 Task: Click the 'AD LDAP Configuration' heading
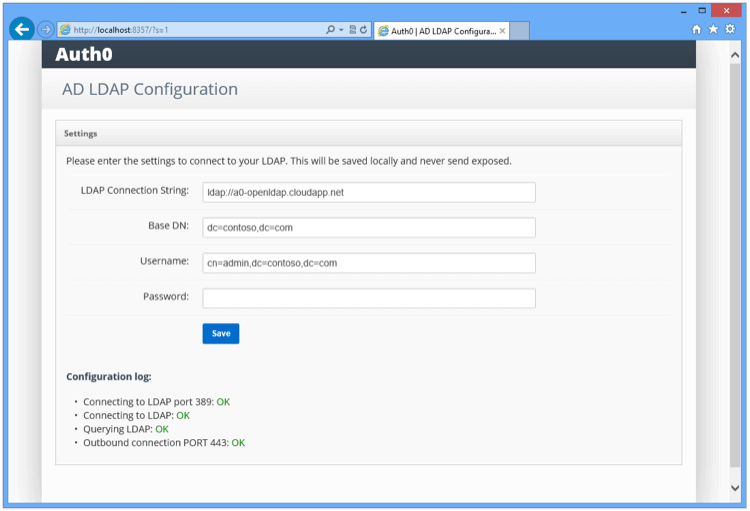(150, 89)
